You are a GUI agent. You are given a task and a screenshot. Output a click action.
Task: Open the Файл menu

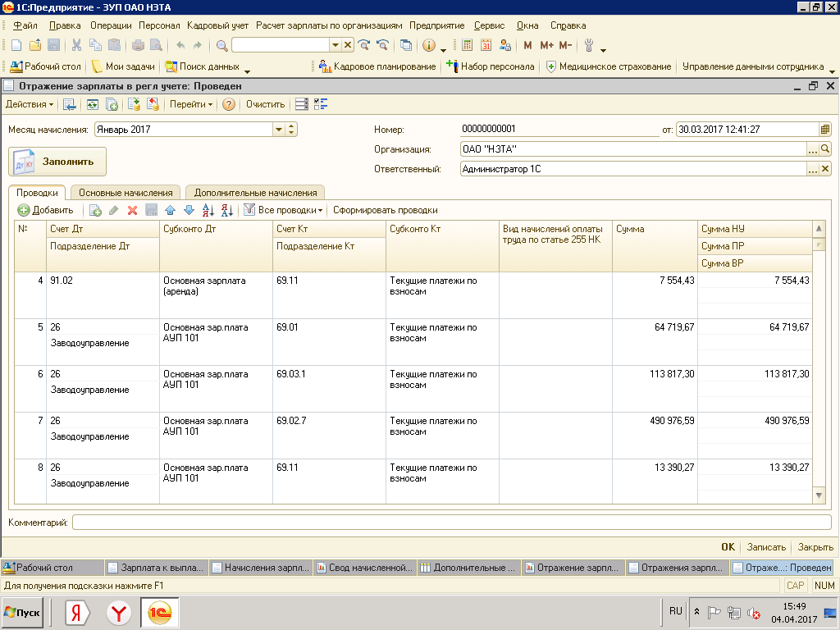[25, 25]
